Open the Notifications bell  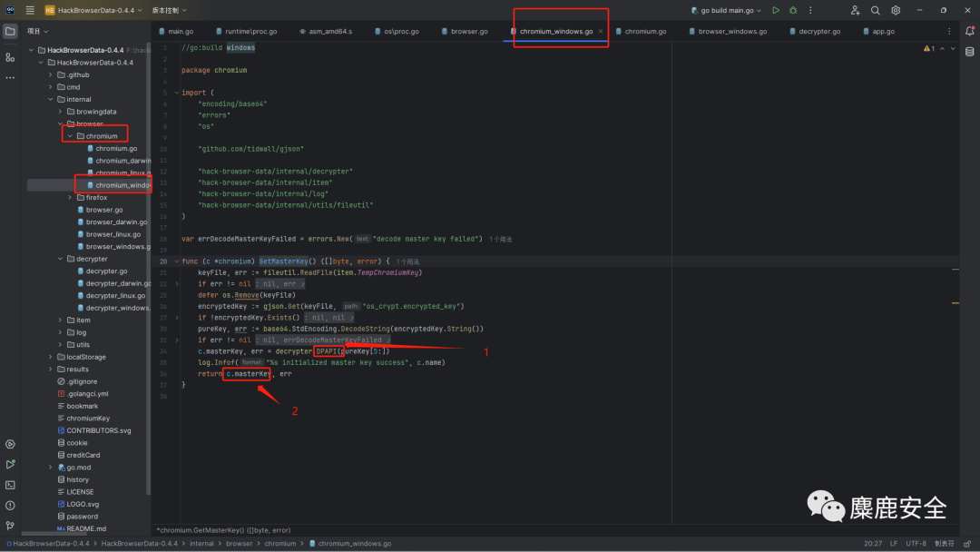pos(969,31)
